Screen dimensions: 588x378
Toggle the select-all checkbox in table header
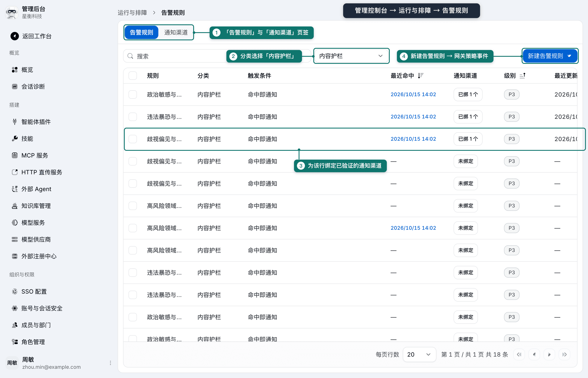(133, 76)
